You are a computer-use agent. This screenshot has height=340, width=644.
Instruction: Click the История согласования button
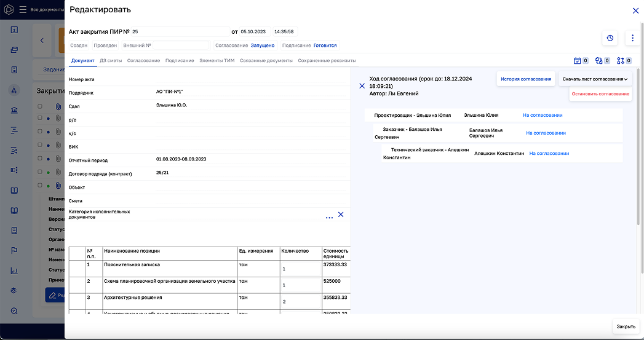click(525, 79)
